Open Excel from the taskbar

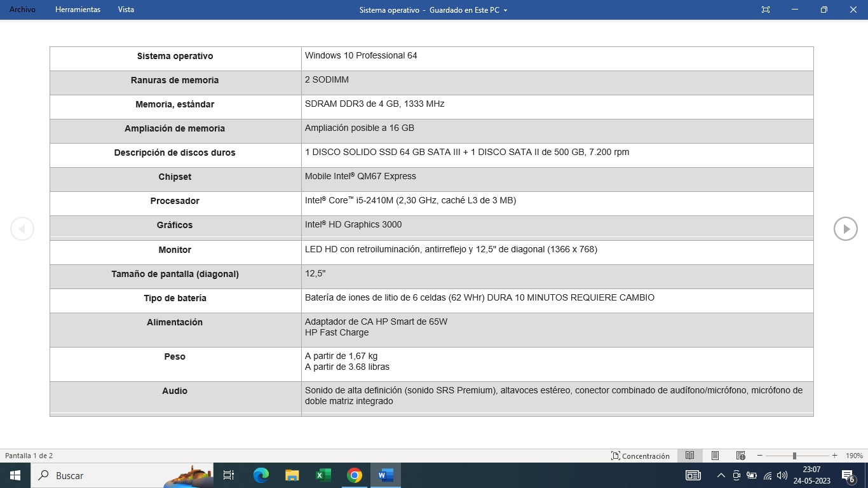323,475
